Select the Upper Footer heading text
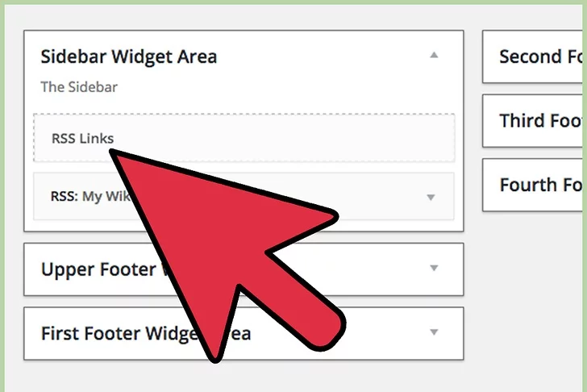The width and height of the screenshot is (587, 392). coord(99,269)
